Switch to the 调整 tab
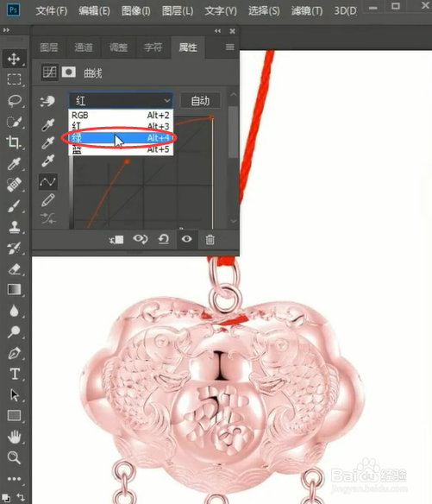This screenshot has width=432, height=504. (118, 47)
